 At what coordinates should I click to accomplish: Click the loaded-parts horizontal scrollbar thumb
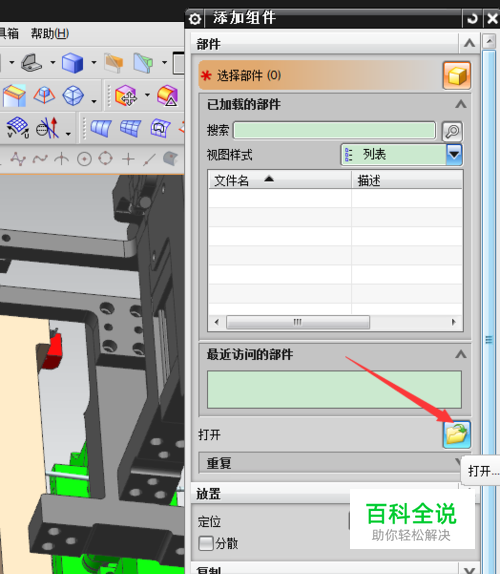pyautogui.click(x=298, y=322)
